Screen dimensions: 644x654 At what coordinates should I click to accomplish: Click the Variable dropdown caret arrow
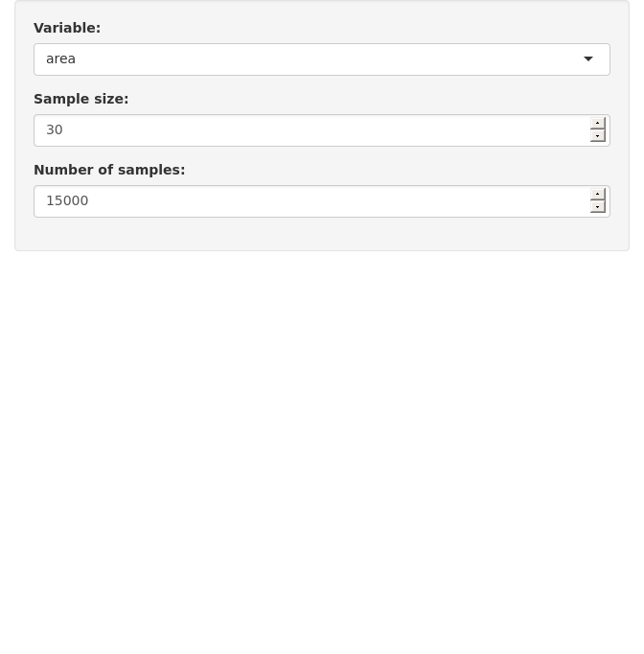(587, 59)
